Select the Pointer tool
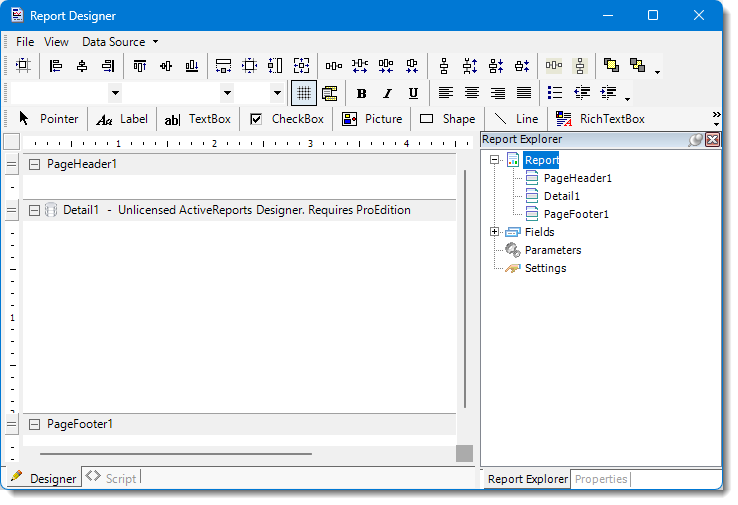738x505 pixels. pos(48,119)
